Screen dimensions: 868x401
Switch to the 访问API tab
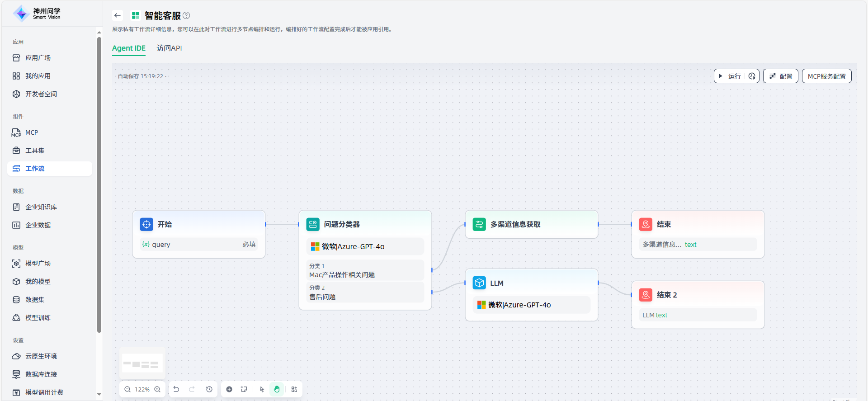pyautogui.click(x=169, y=48)
